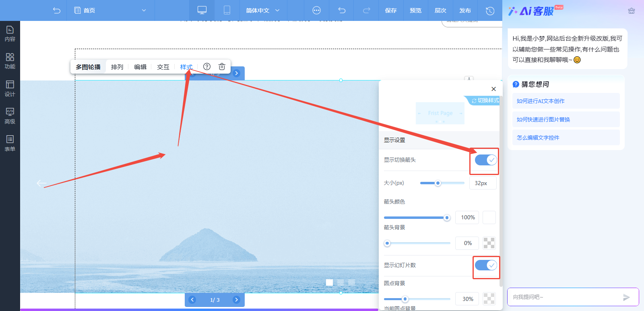644x311 pixels.
Task: Open the 层次 layers button
Action: [x=440, y=10]
